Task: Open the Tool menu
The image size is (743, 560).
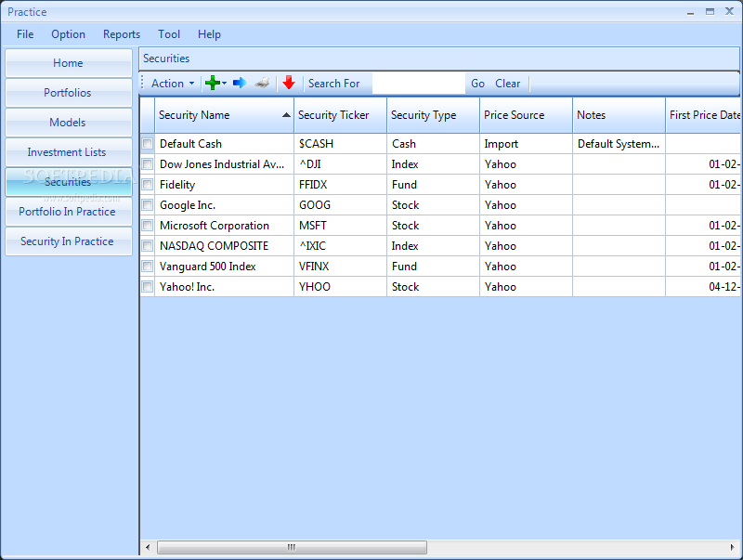Action: coord(169,34)
